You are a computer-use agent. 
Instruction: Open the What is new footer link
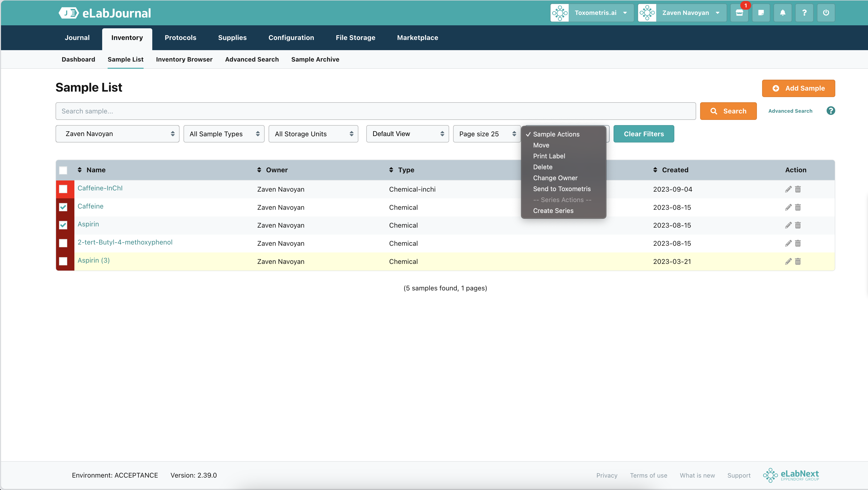point(697,476)
